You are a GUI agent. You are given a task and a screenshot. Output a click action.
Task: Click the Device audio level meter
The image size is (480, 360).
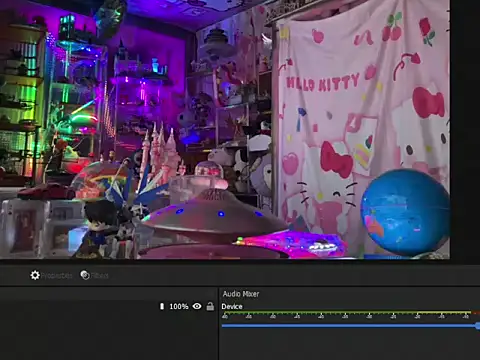(x=351, y=313)
